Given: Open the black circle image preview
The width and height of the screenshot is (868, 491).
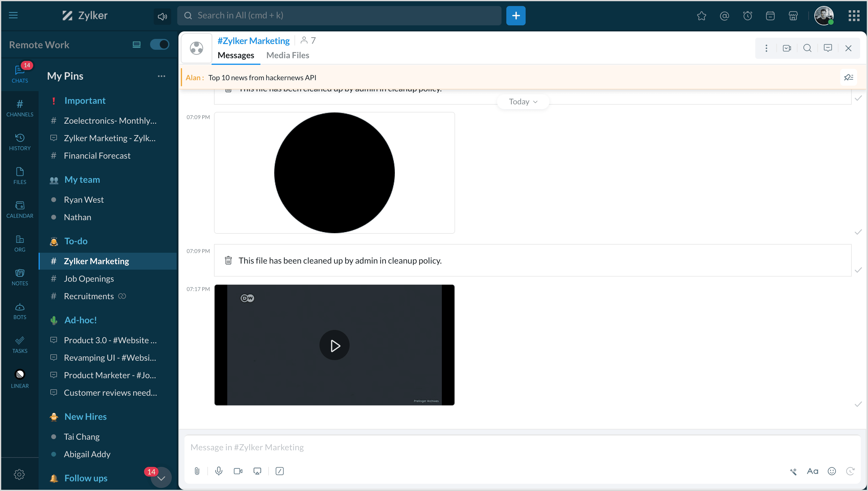Looking at the screenshot, I should pyautogui.click(x=334, y=173).
